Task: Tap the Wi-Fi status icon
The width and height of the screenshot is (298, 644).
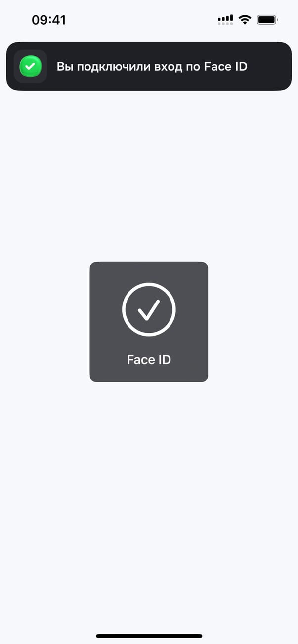Action: pos(245,20)
